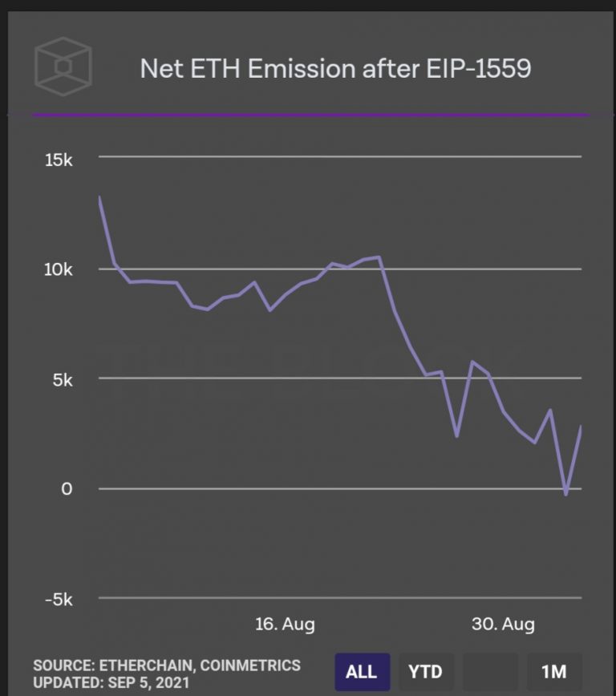Click the 16. Aug x-axis date label
This screenshot has width=616, height=696.
click(285, 625)
